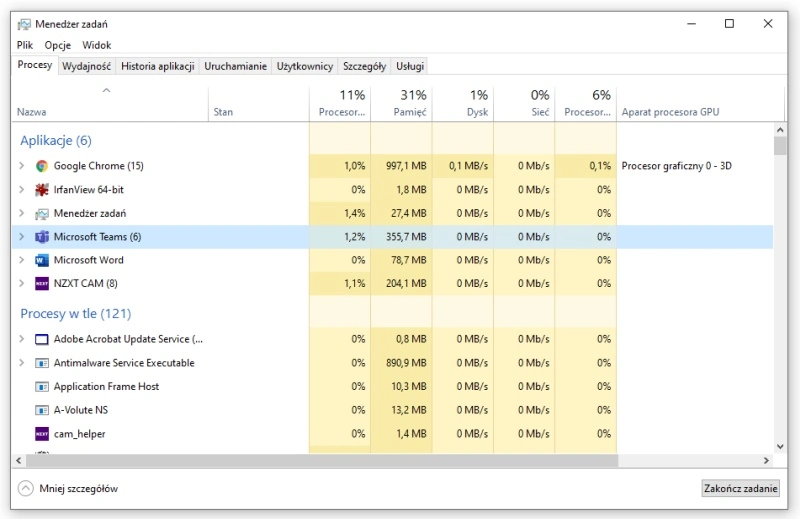Click the Google Chrome icon in process list

click(42, 166)
